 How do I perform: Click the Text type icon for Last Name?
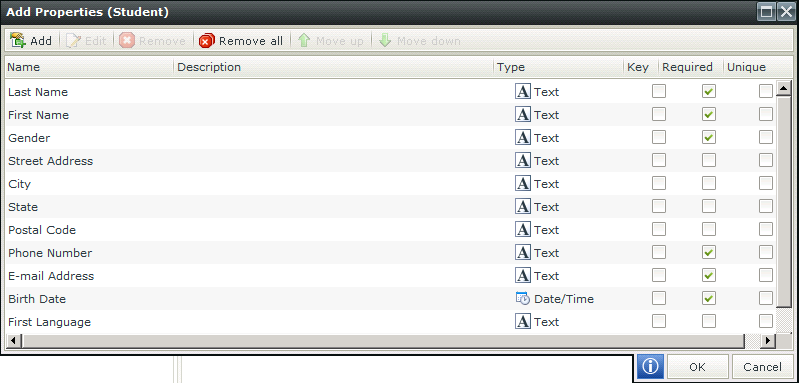pyautogui.click(x=523, y=92)
